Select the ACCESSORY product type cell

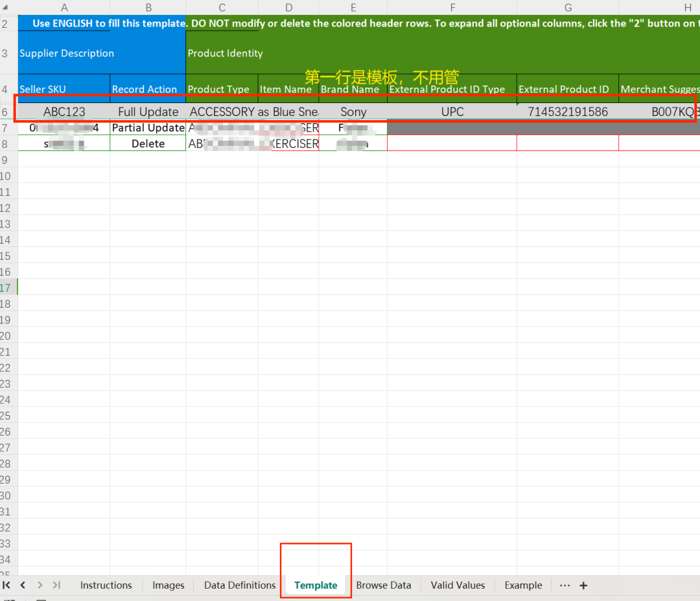click(x=222, y=112)
